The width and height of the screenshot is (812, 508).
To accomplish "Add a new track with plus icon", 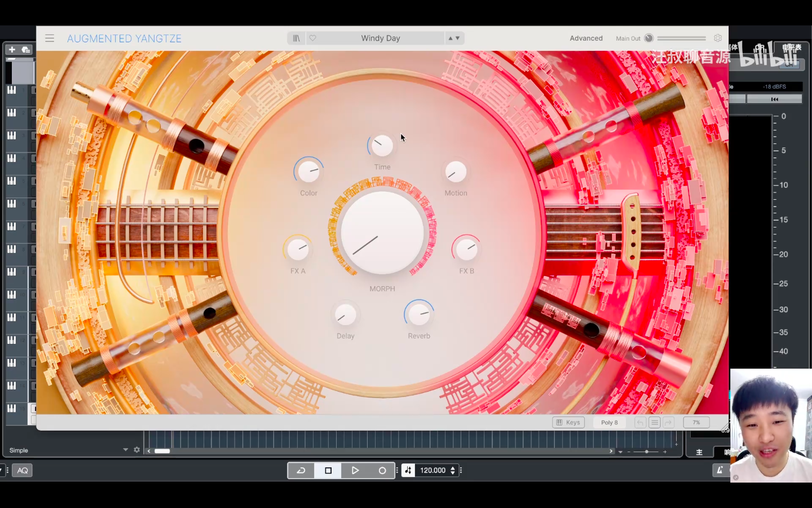I will (x=12, y=50).
